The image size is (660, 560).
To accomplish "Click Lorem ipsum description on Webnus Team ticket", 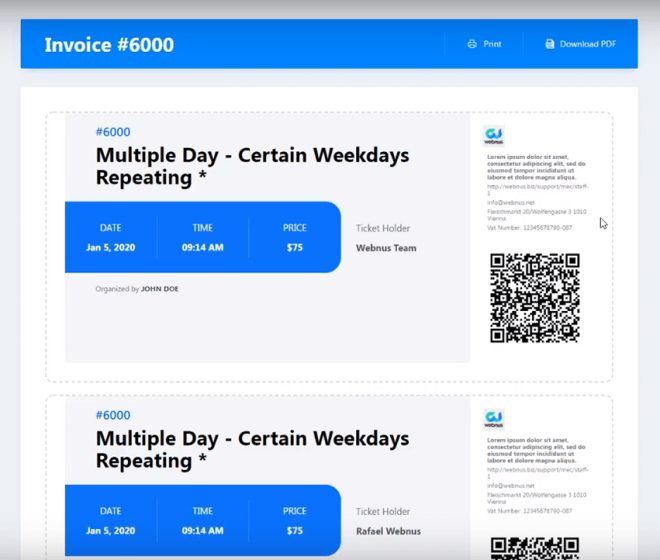I will coord(536,167).
